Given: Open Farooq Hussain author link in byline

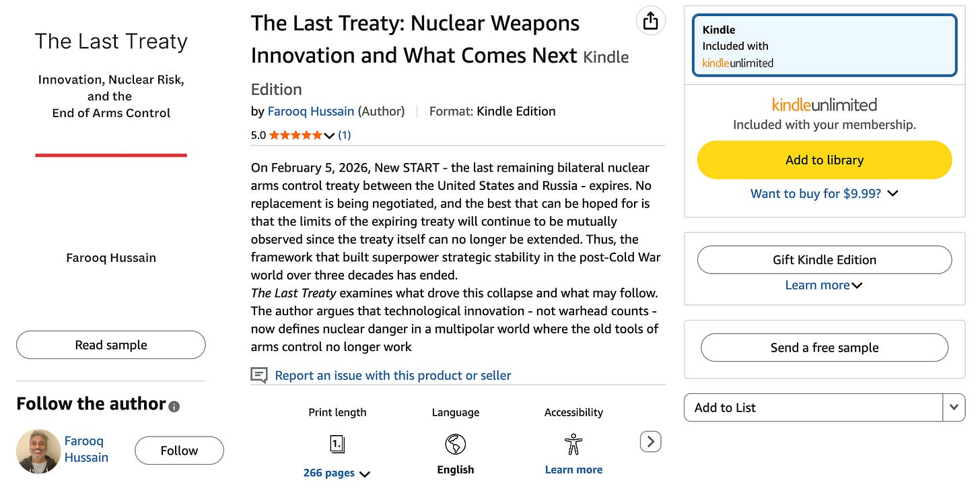Looking at the screenshot, I should coord(311,111).
